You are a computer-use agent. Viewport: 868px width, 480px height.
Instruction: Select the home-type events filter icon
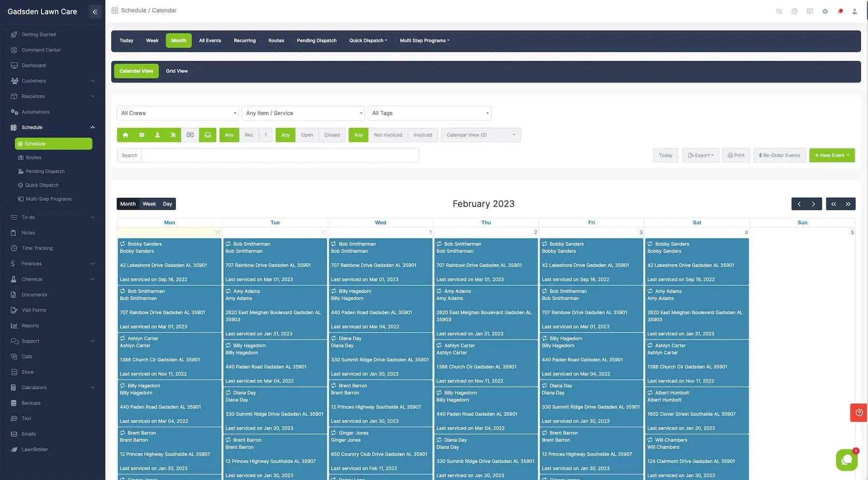pyautogui.click(x=125, y=135)
